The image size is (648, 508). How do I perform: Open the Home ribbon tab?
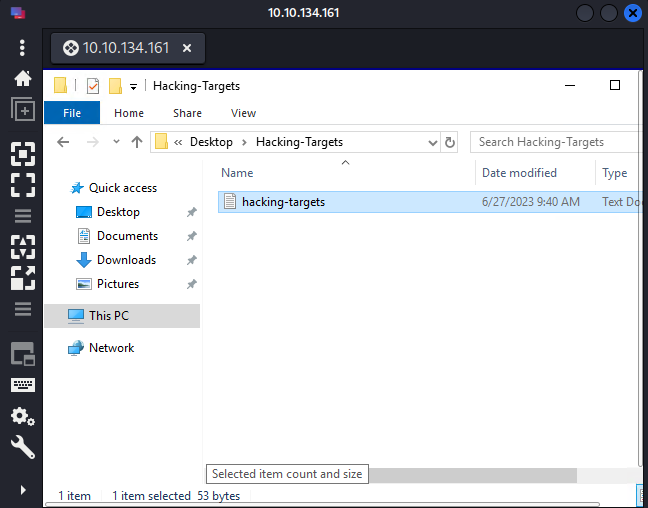point(129,113)
